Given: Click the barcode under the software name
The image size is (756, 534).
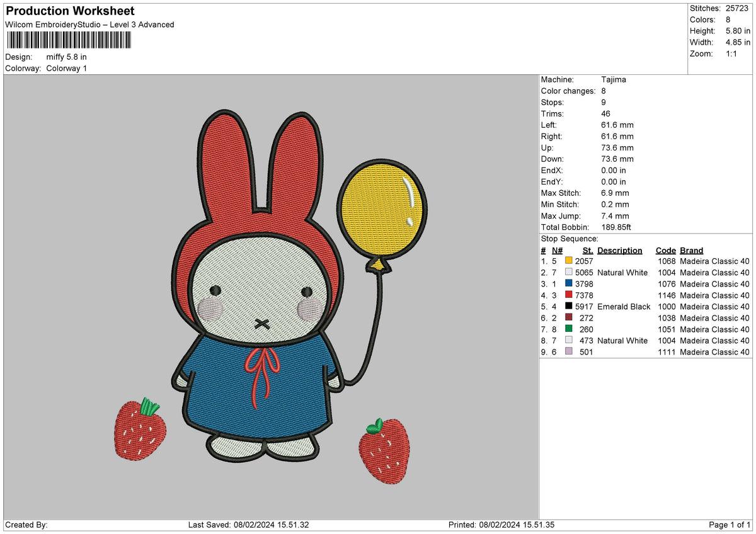Looking at the screenshot, I should click(x=69, y=40).
